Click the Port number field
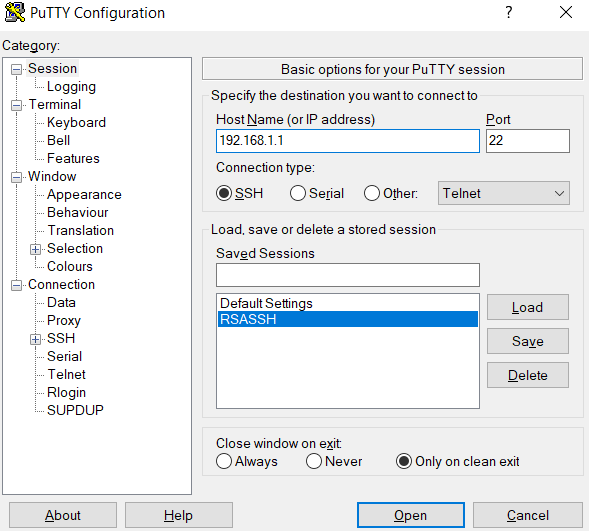The height and width of the screenshot is (531, 589). [x=527, y=141]
